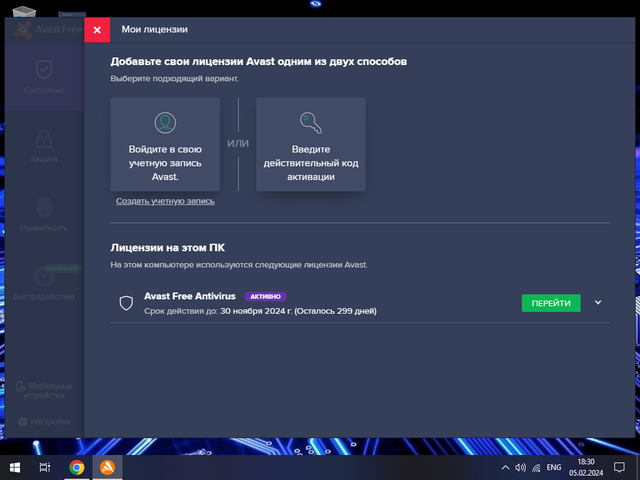Open 'Создать учетную запись' link

tap(165, 201)
